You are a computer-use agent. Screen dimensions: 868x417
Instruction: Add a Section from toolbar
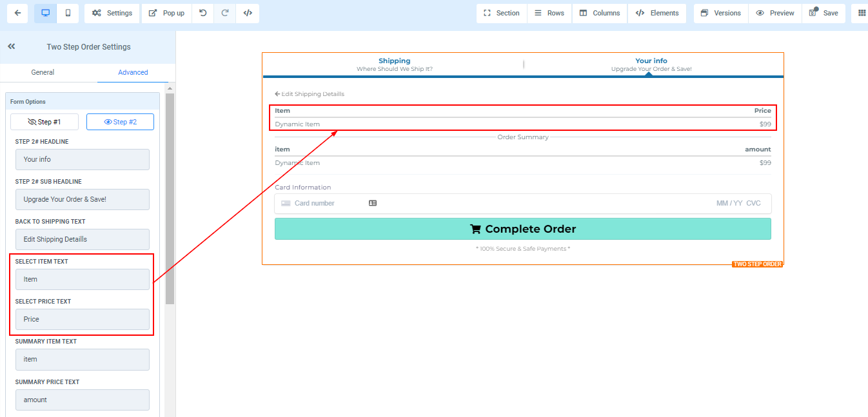tap(502, 13)
